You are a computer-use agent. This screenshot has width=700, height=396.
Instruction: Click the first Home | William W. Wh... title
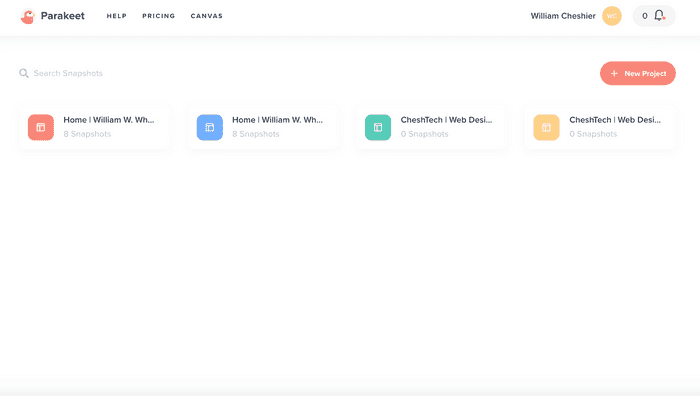[x=108, y=120]
